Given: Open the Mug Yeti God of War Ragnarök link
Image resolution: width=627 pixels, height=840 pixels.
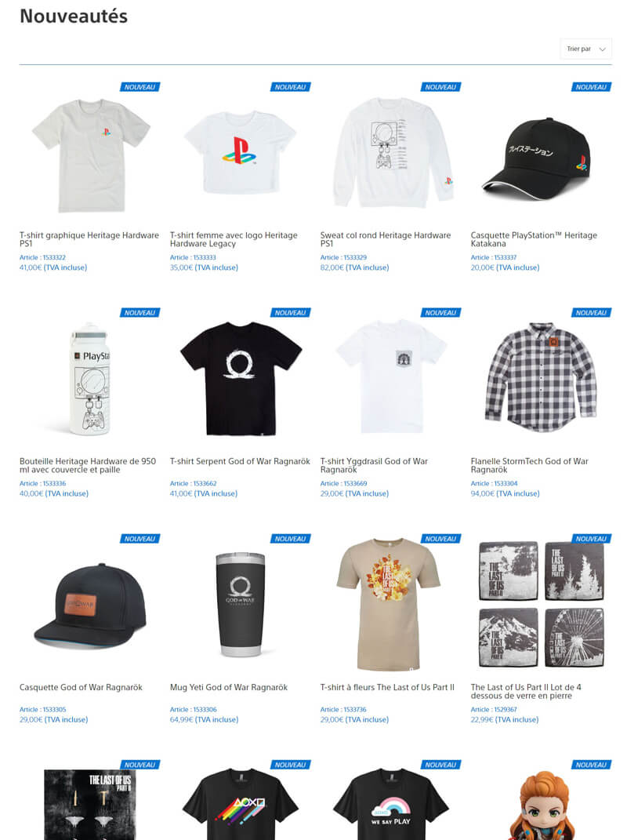Looking at the screenshot, I should [229, 687].
